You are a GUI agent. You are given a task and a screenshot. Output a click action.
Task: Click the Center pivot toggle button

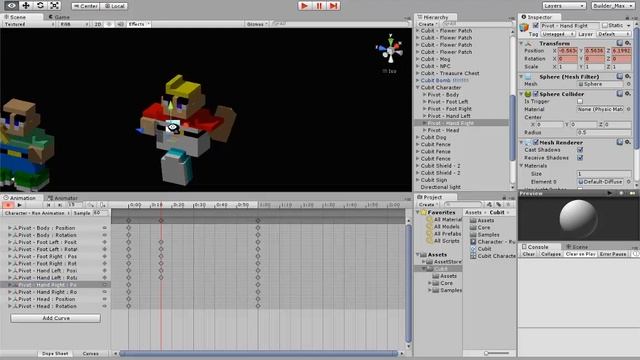[85, 6]
